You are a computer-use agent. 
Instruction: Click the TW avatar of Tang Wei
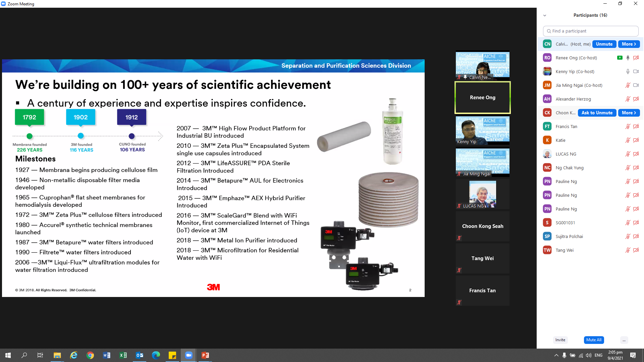pos(547,250)
